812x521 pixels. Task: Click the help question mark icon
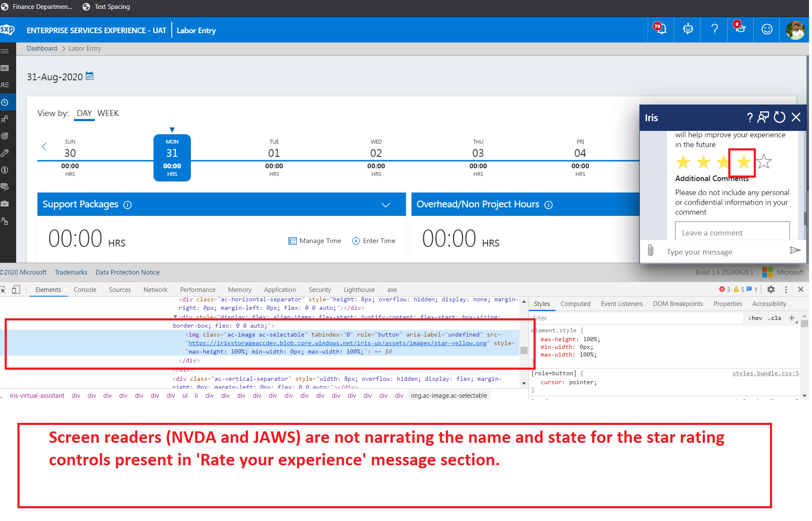point(714,29)
